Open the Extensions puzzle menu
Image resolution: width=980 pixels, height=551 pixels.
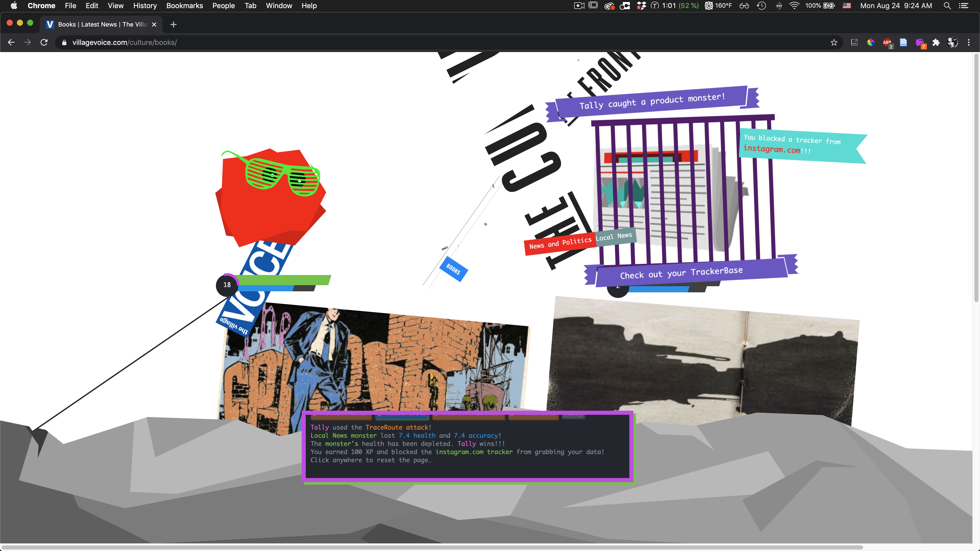[936, 42]
